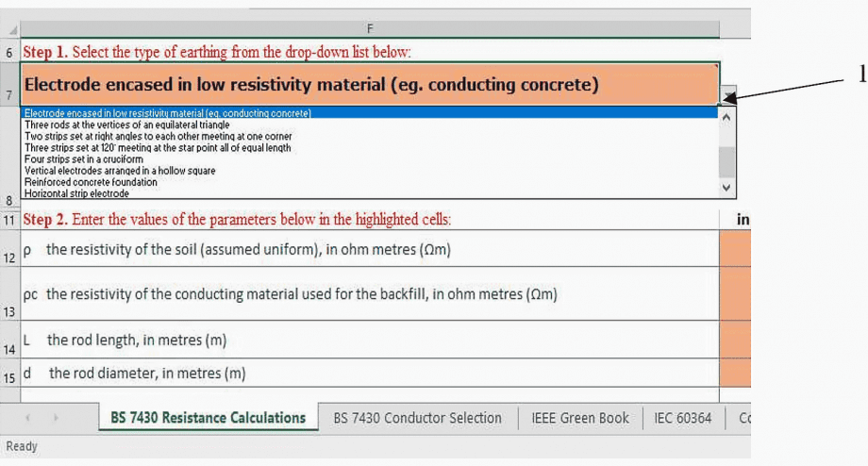
Task: Select row 6 header
Action: 9,53
